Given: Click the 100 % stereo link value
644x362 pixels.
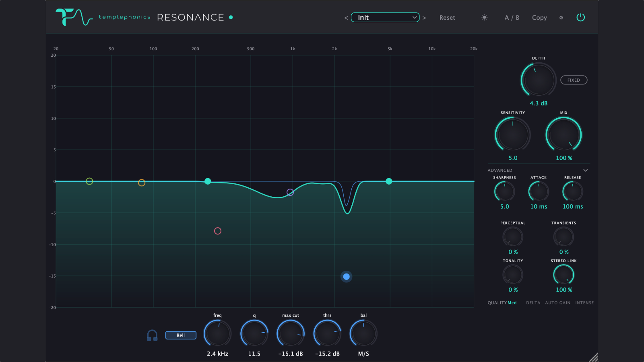Looking at the screenshot, I should click(564, 290).
